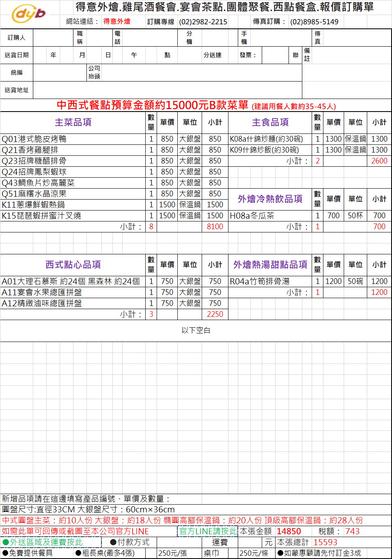The width and height of the screenshot is (392, 559).
Task: Select the order phone number (02)2982-2215
Action: pos(203,21)
